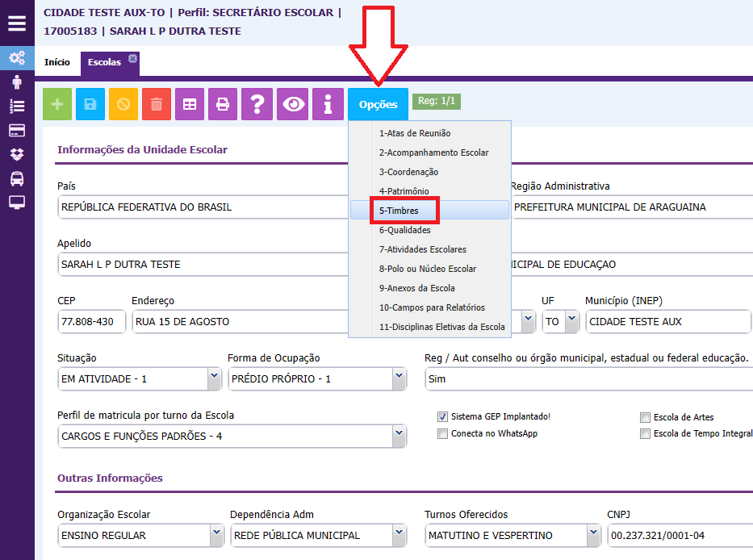Click the red trash delete icon
This screenshot has height=560, width=753.
coord(157,104)
